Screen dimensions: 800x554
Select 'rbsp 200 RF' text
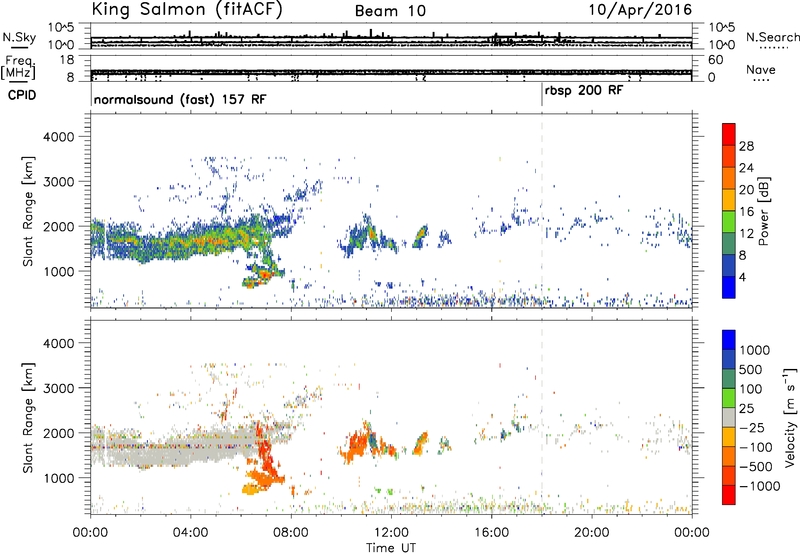584,91
